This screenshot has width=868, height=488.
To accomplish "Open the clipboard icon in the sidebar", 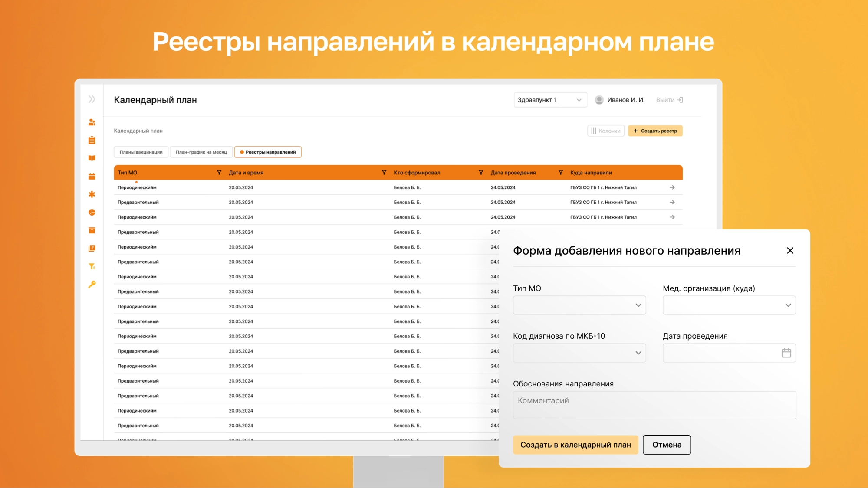I will point(92,140).
